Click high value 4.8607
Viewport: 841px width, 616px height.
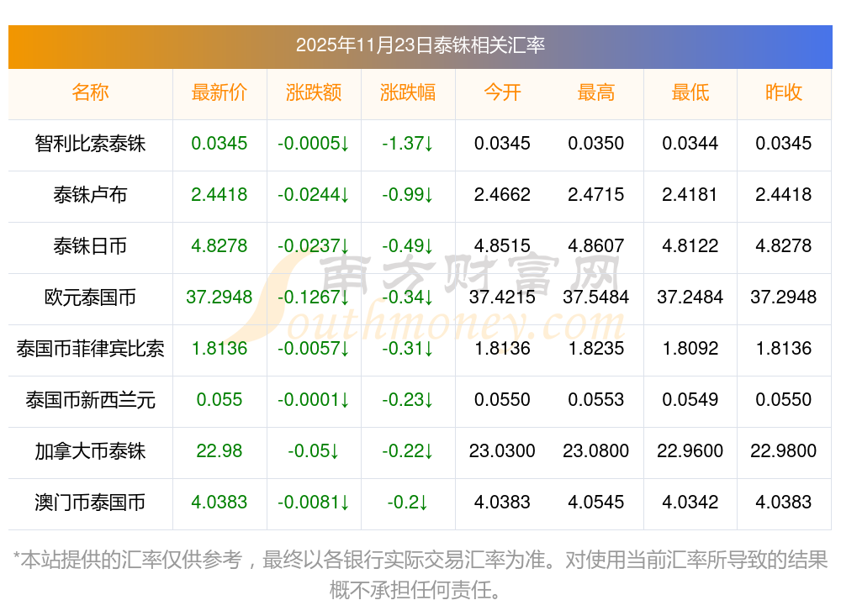pyautogui.click(x=596, y=246)
